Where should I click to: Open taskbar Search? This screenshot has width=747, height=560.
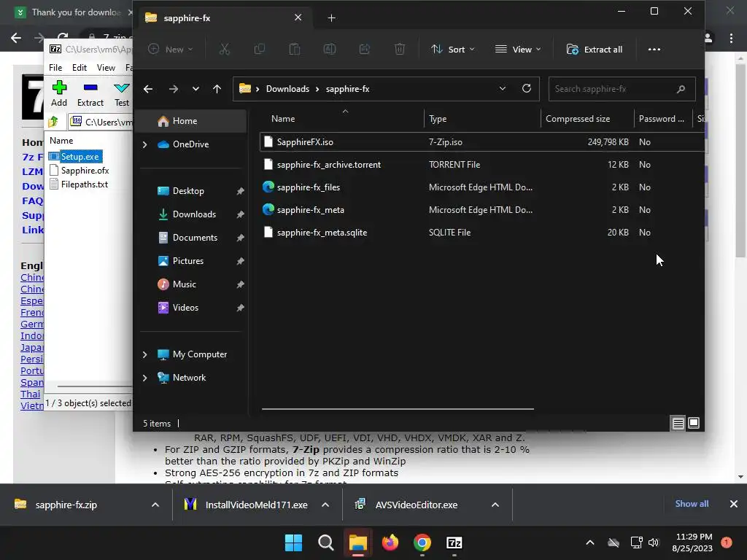tap(326, 542)
